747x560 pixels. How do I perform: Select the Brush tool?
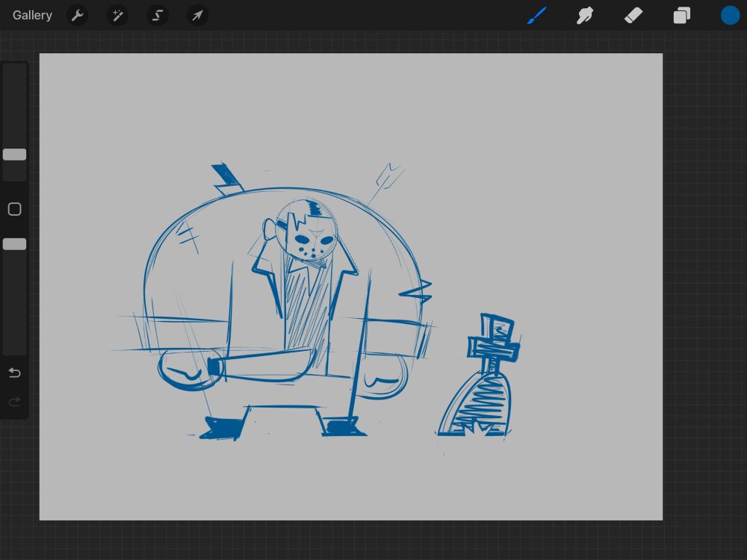(537, 15)
